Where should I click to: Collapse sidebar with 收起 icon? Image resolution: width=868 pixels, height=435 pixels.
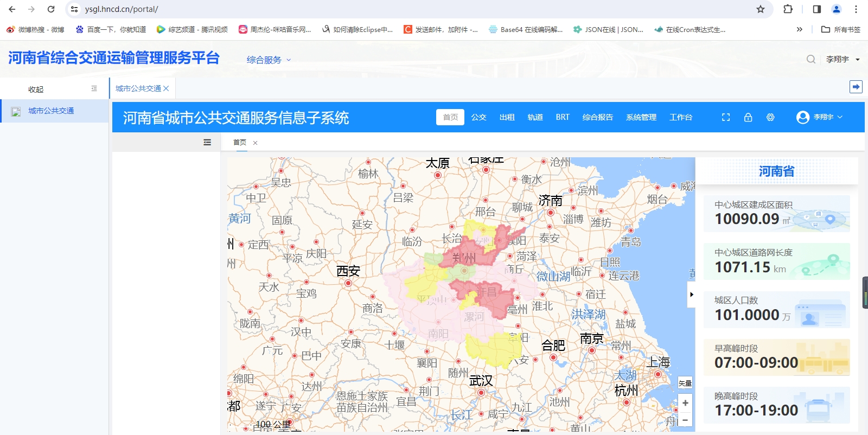pos(94,88)
